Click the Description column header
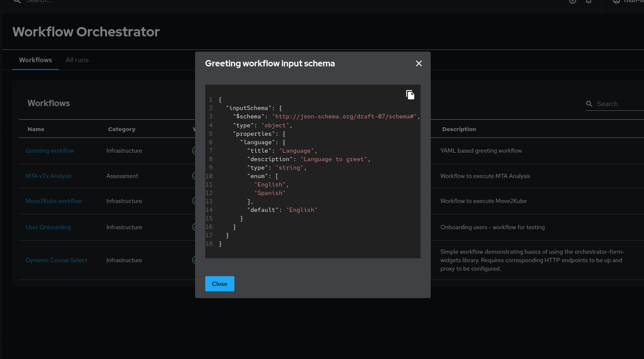 click(459, 129)
